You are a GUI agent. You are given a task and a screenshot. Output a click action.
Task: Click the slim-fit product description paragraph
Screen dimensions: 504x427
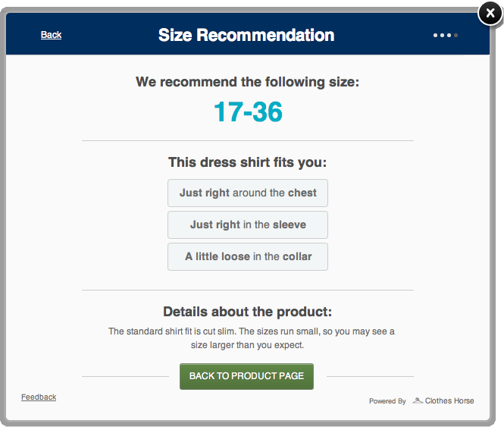pos(252,338)
